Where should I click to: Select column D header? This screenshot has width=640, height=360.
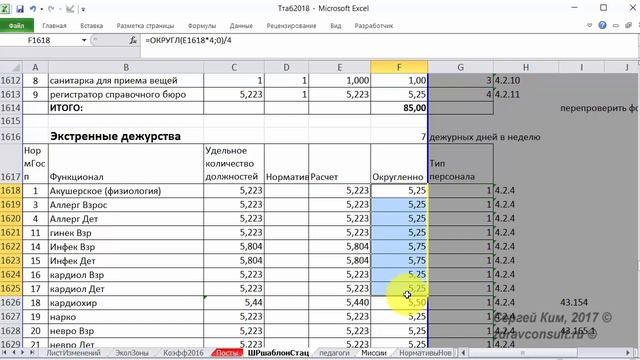click(x=286, y=67)
